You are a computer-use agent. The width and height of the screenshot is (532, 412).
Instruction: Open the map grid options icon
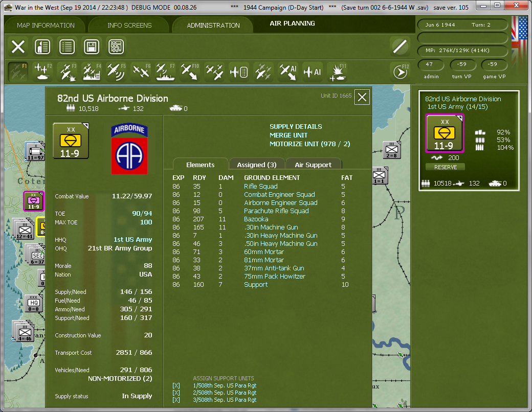pyautogui.click(x=116, y=47)
